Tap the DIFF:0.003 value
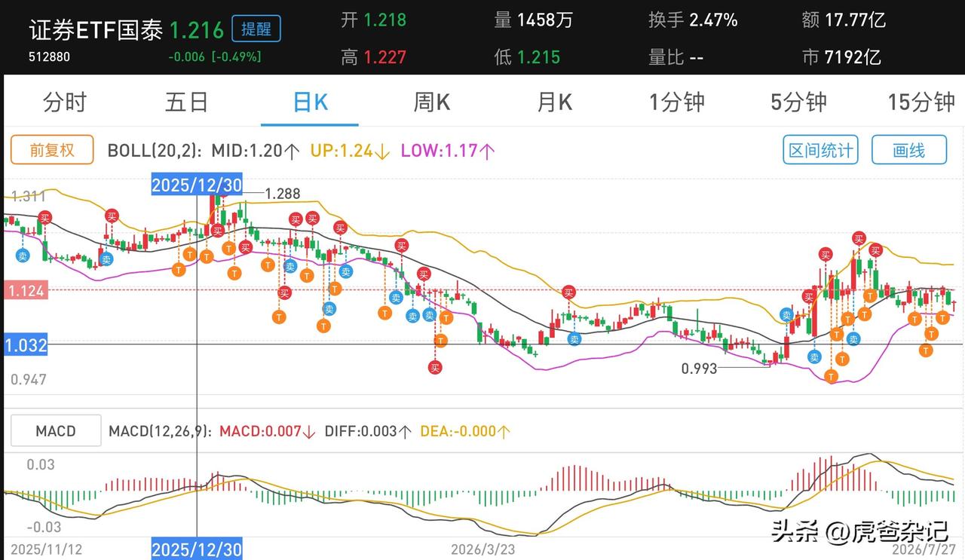965x560 pixels. (368, 431)
